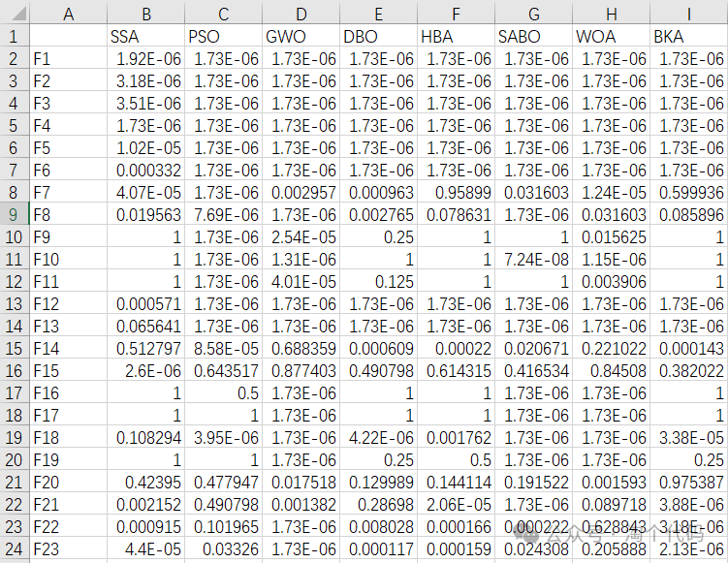Screen dimensions: 728x563
Task: Click the HBA header cell
Action: 456,36
